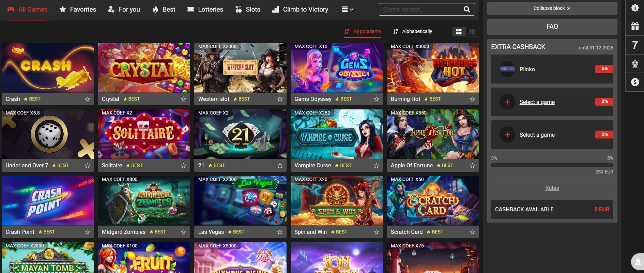
Task: Click the second Select a game link
Action: pos(537,135)
